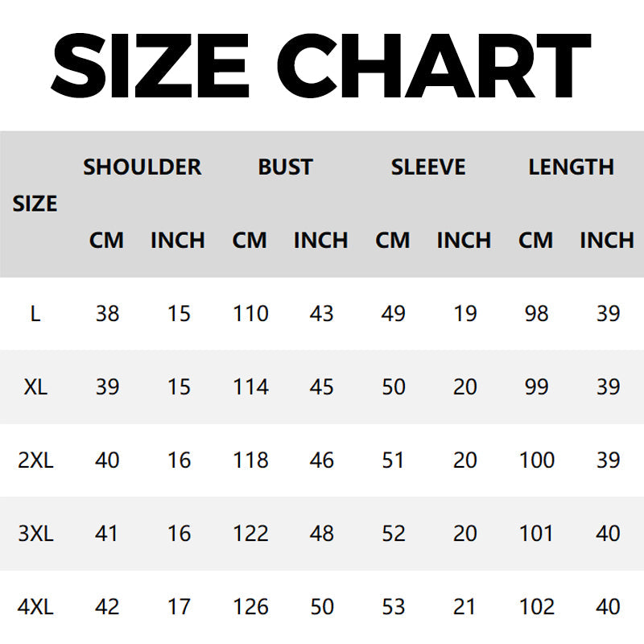The width and height of the screenshot is (644, 644).
Task: Click bust value 122 for 3XL
Action: pos(250,534)
